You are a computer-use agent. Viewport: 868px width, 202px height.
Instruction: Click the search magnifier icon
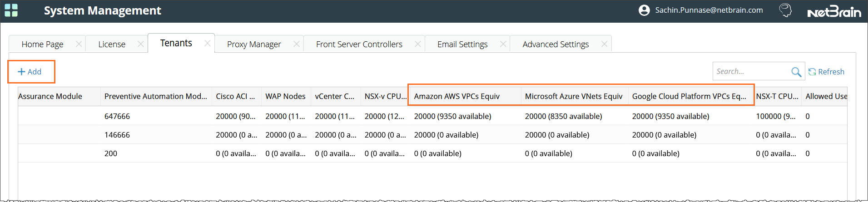point(796,72)
